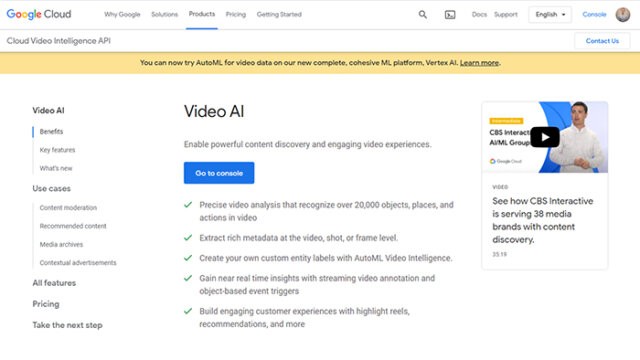
Task: Open the English language dropdown
Action: tap(550, 14)
